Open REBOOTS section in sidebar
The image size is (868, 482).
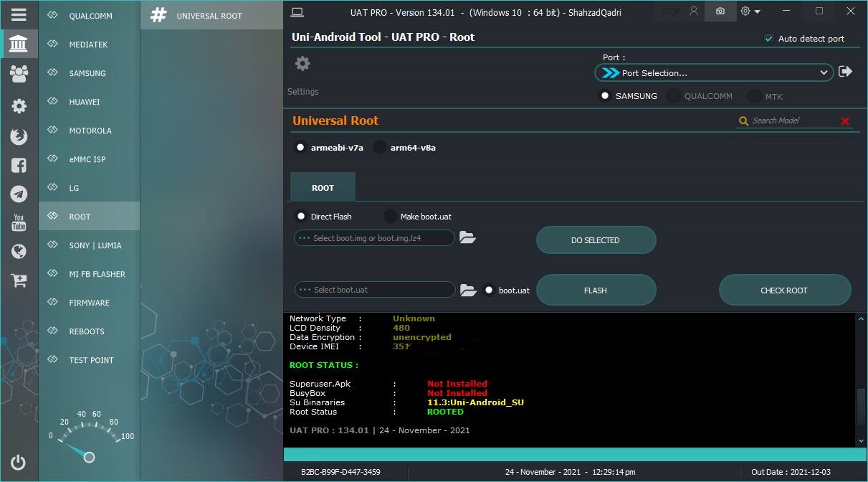click(90, 331)
